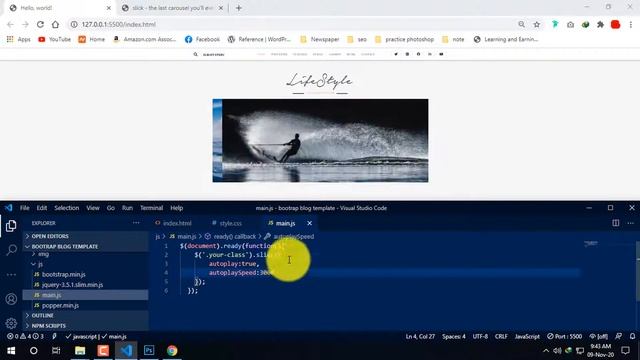Screen dimensions: 640x360
Task: Collapse the BOOTRAP BLOG TEMPLATE folder section
Action: 85,246
